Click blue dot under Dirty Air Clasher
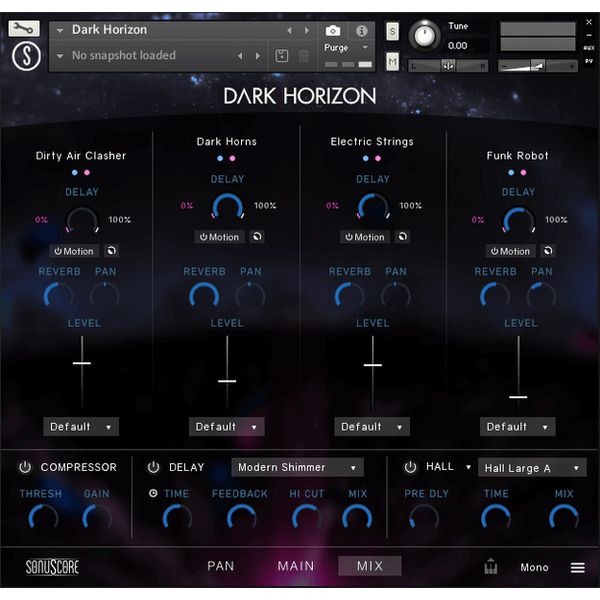Viewport: 600px width, 600px height. [75, 173]
